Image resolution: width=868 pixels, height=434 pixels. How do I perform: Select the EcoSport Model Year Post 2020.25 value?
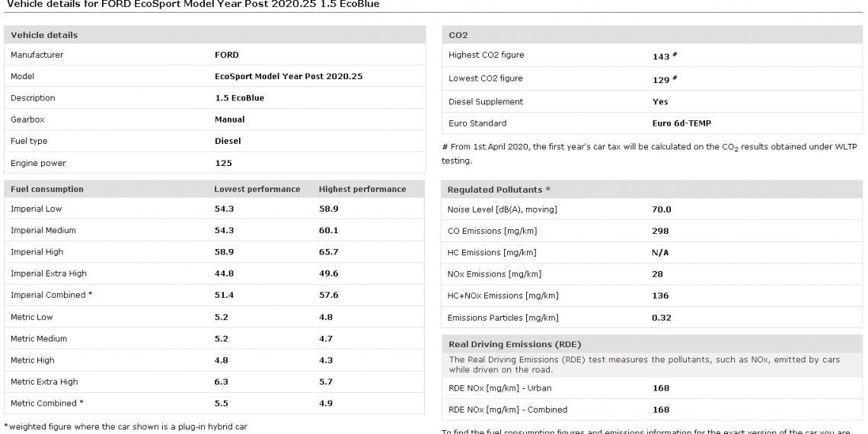[x=289, y=76]
